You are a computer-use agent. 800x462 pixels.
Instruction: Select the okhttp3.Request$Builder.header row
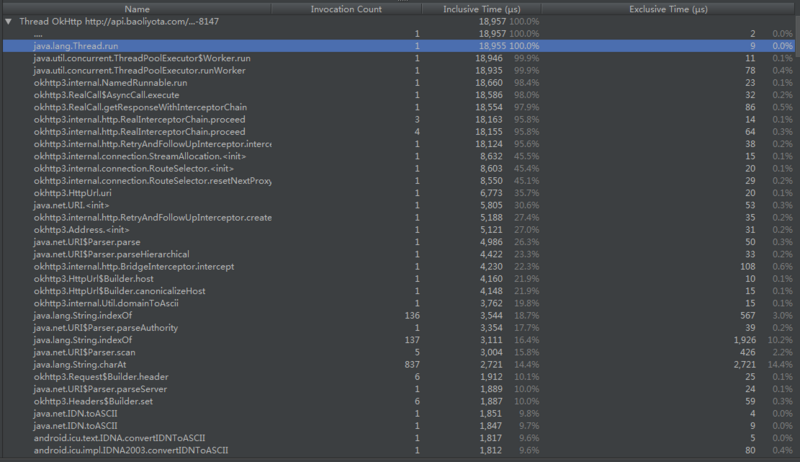(x=398, y=376)
